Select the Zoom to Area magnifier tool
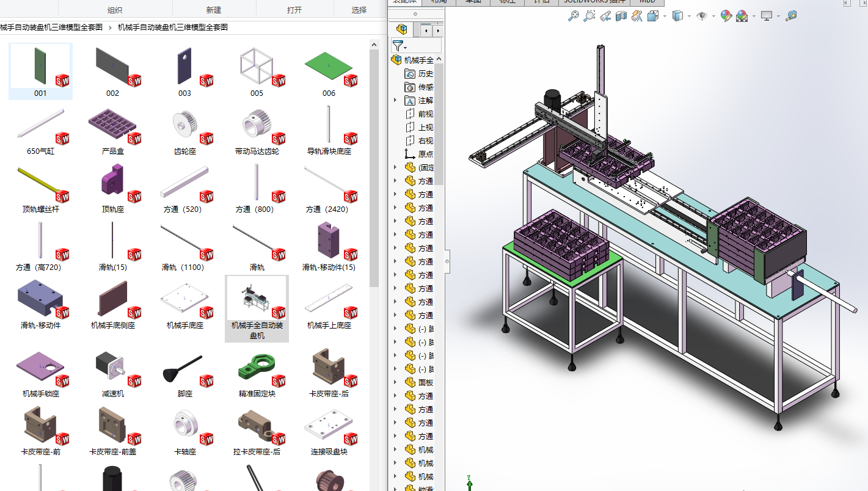 589,16
